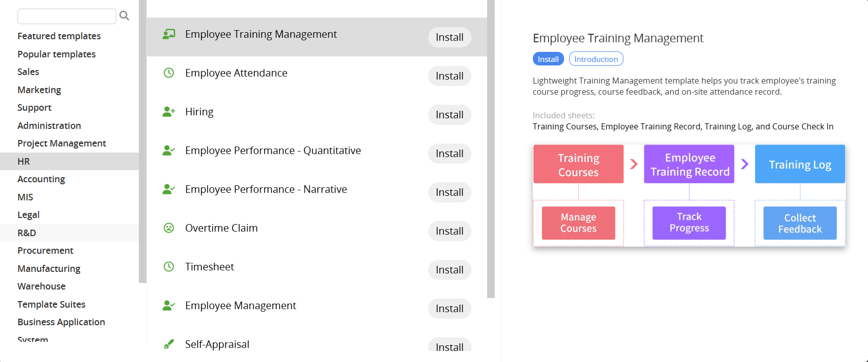
Task: Open the Introduction link for the template
Action: pos(596,59)
